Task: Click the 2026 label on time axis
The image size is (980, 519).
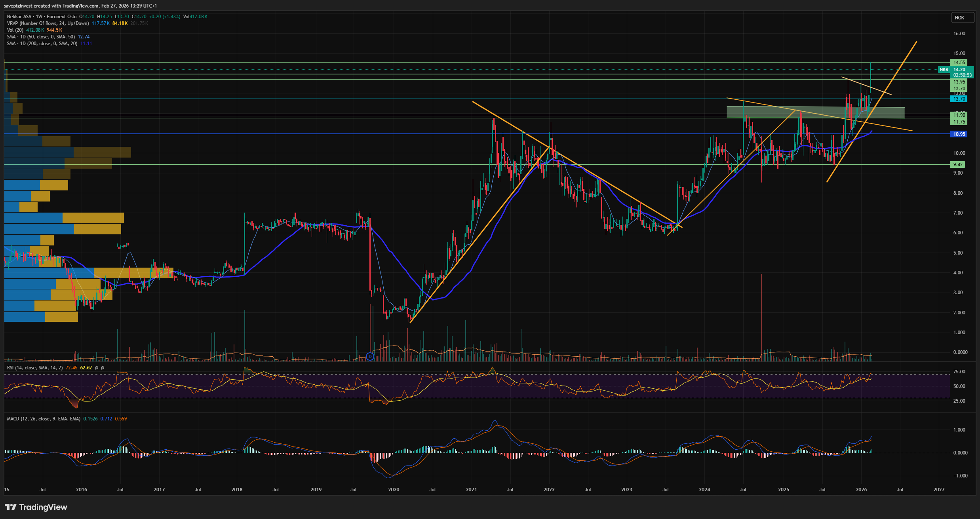Action: click(x=861, y=490)
